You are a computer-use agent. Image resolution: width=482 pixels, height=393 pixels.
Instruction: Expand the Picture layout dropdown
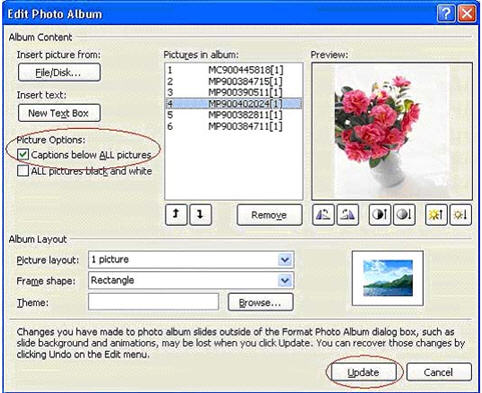click(x=285, y=260)
